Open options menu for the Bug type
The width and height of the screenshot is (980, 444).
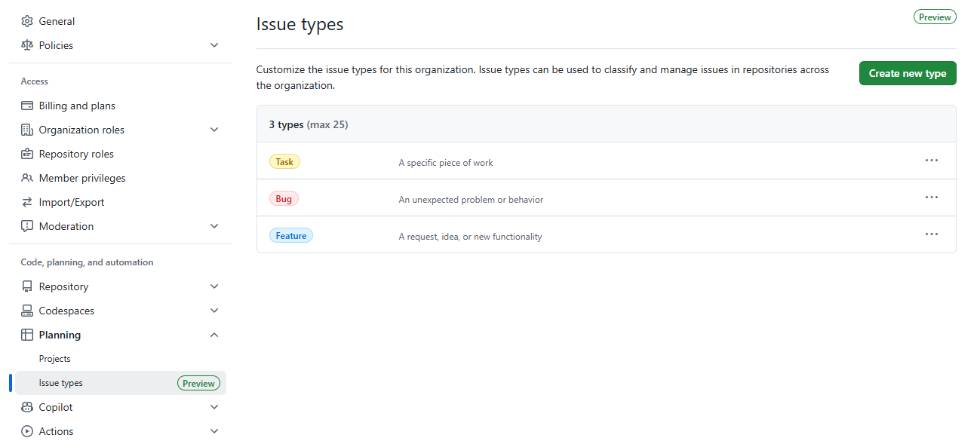coord(931,197)
